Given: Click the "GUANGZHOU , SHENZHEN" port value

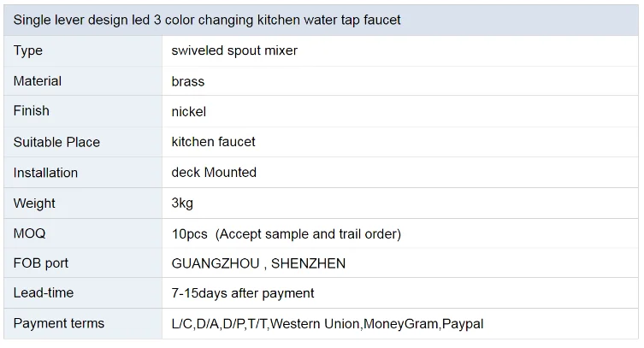Looking at the screenshot, I should click(x=258, y=263).
